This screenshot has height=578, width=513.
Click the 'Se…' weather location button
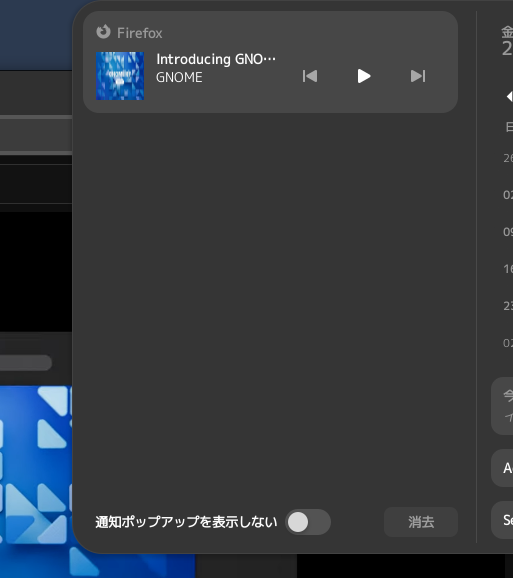pyautogui.click(x=502, y=520)
